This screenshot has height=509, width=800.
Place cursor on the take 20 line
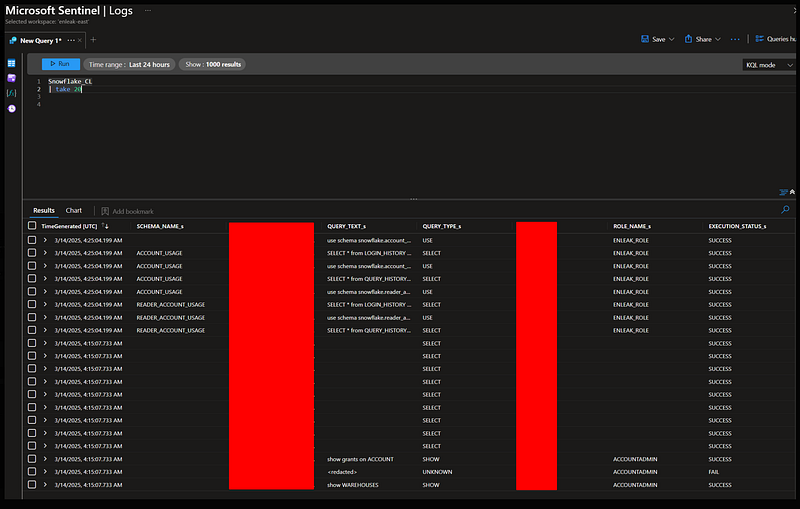65,89
